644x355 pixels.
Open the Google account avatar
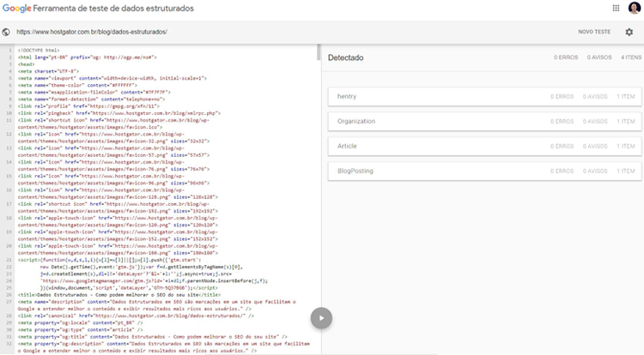(x=635, y=8)
